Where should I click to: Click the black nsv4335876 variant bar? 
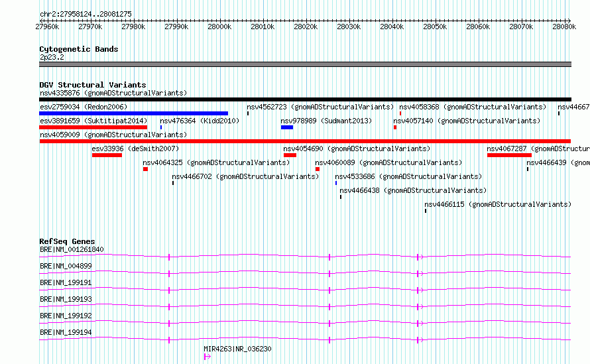click(x=305, y=99)
